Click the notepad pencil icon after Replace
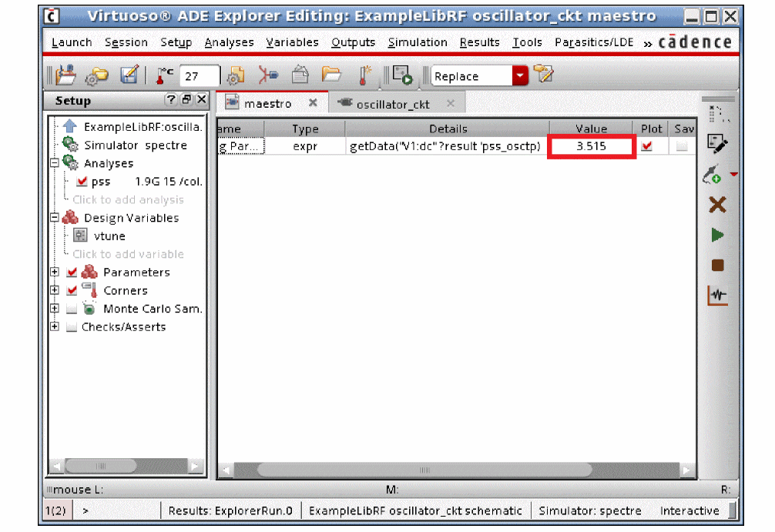This screenshot has width=775, height=532. [543, 75]
